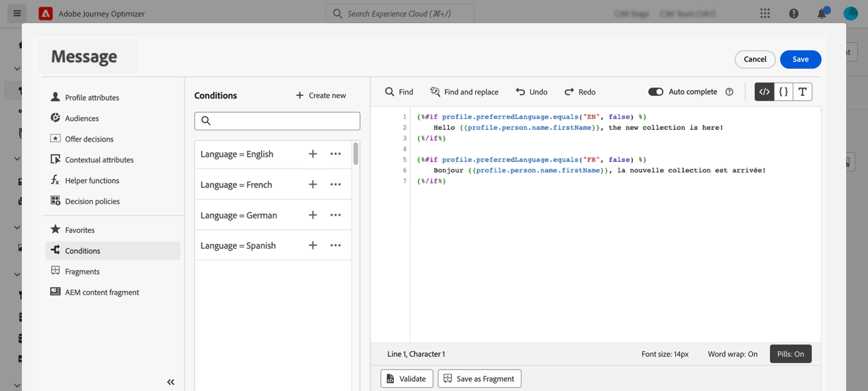Open more options for Language = Spanish

pos(336,245)
